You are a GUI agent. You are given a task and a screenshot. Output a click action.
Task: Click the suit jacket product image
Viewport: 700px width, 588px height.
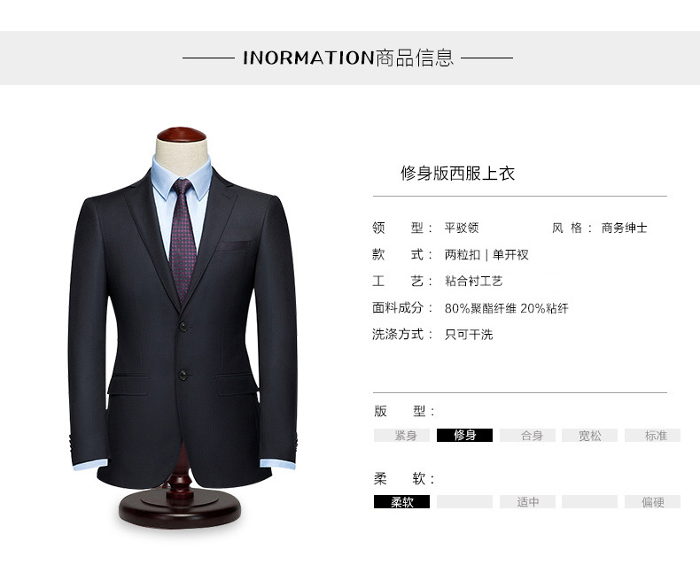click(x=183, y=328)
